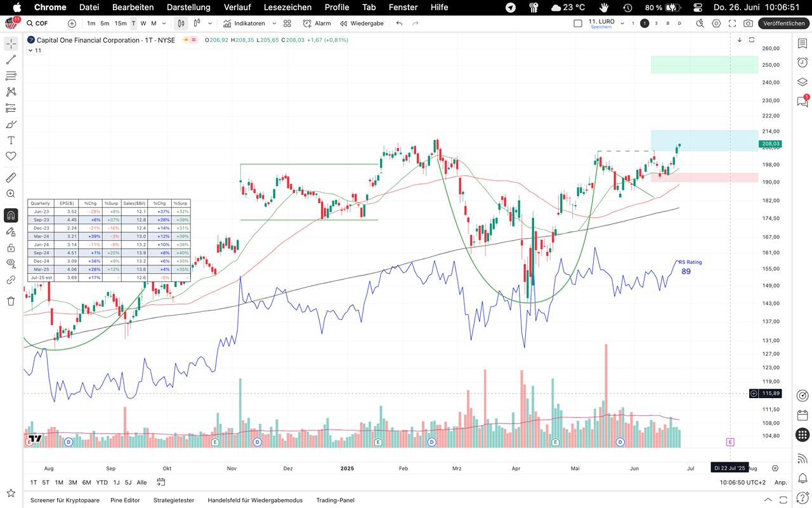Open the Alarm creation dialog
Screen dimensions: 812x508
pyautogui.click(x=317, y=23)
